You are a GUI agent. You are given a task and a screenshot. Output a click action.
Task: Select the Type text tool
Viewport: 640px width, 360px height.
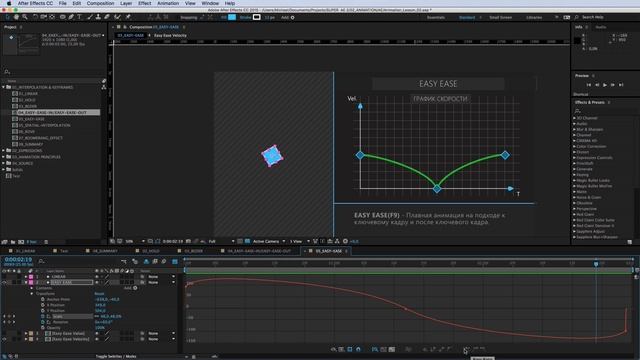tap(79, 17)
